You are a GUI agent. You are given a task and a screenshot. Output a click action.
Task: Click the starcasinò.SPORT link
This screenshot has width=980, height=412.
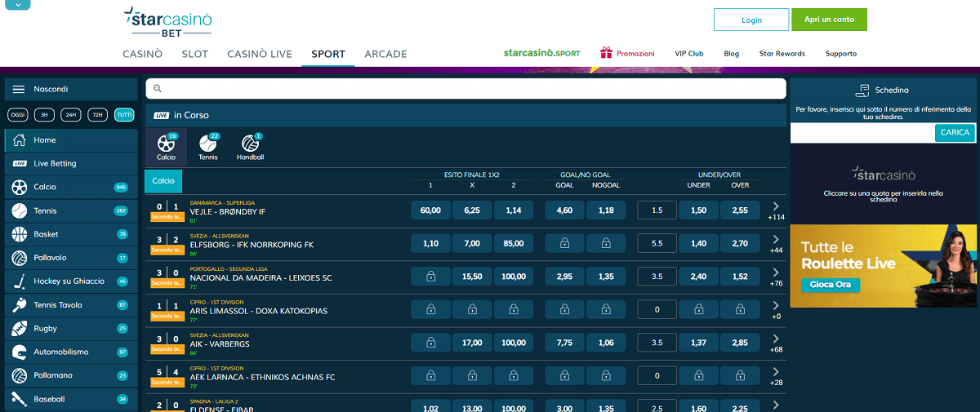542,54
